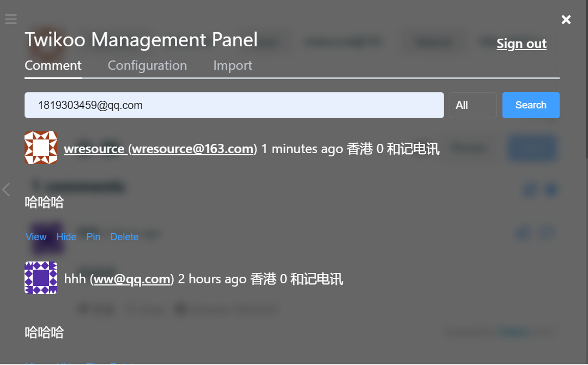Open the wresource@163.com commenter link
Image resolution: width=588 pixels, height=365 pixels.
(160, 149)
